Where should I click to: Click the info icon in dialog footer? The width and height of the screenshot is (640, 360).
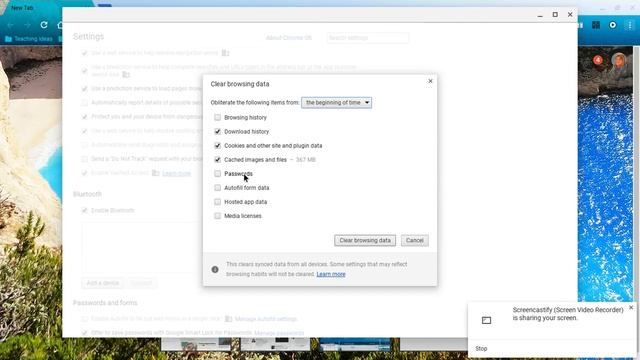[x=215, y=269]
